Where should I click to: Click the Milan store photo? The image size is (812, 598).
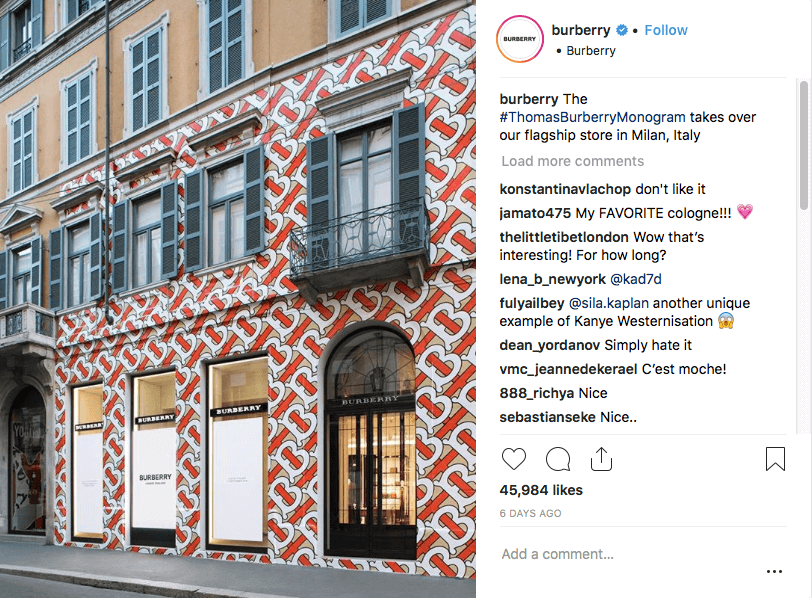(x=238, y=299)
